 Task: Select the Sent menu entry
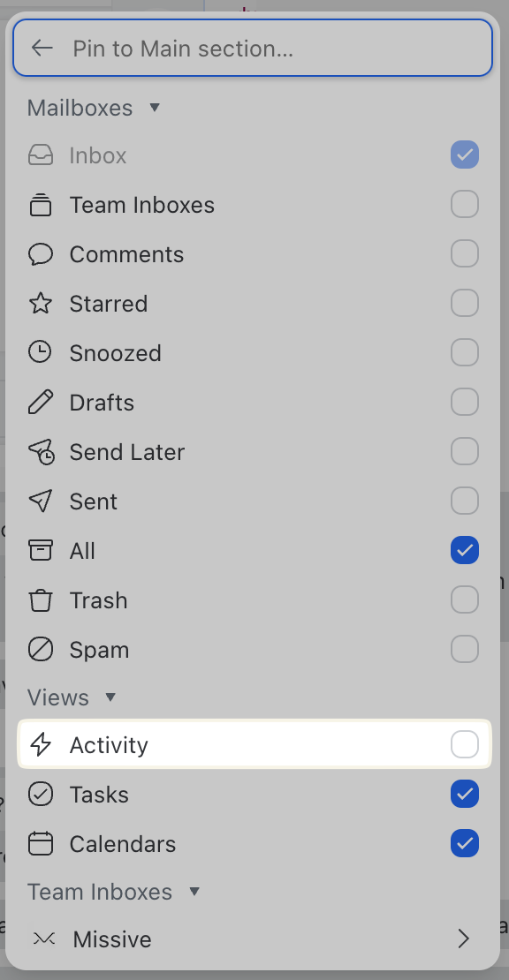pyautogui.click(x=254, y=501)
